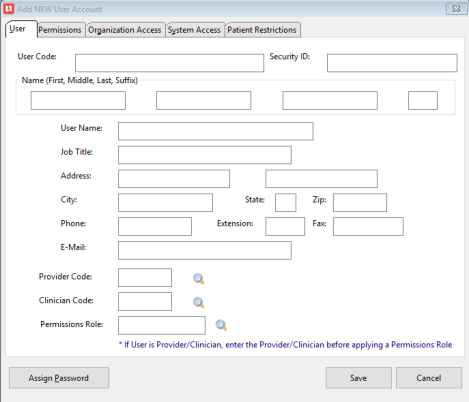The height and width of the screenshot is (402, 469).
Task: Open the Permissions Role lookup magnifier
Action: point(221,325)
